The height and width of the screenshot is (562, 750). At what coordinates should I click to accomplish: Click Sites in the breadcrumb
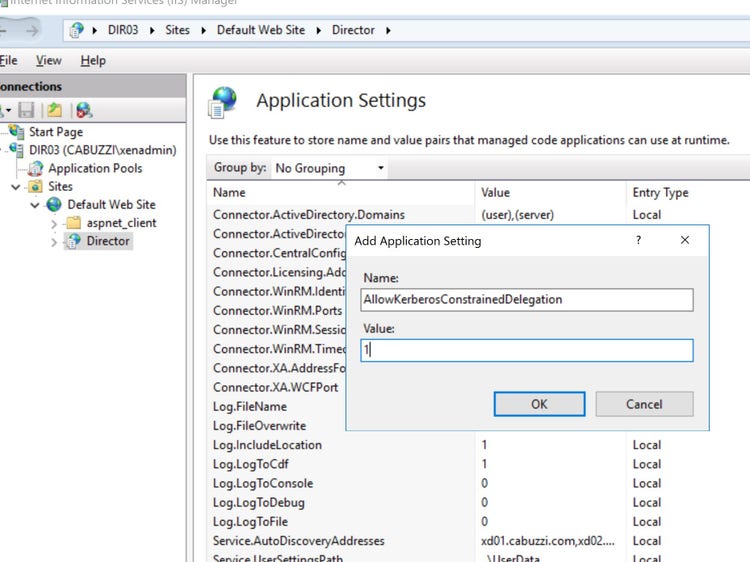pos(177,30)
